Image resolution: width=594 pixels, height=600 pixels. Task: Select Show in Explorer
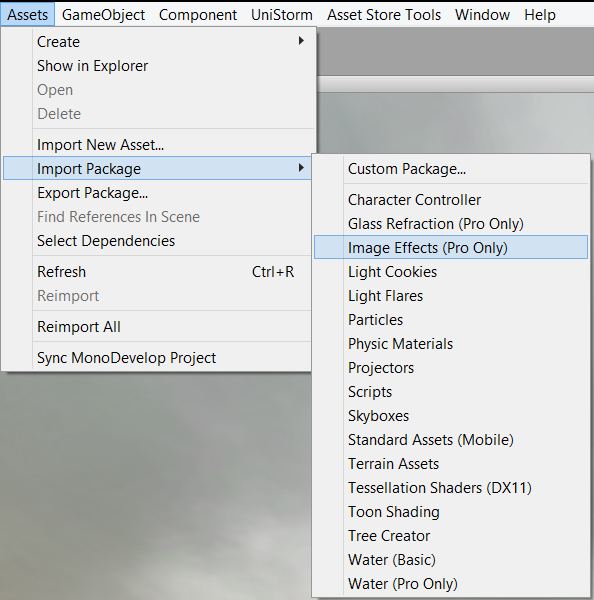coord(158,66)
